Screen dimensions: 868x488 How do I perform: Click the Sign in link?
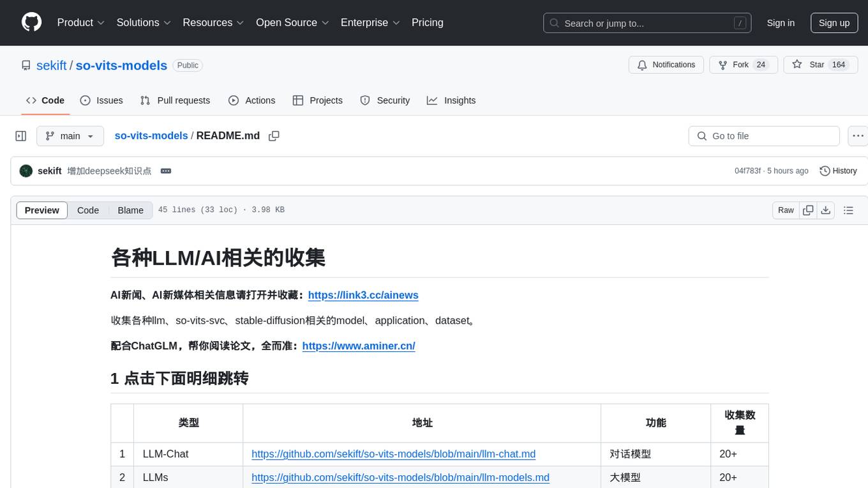[781, 23]
